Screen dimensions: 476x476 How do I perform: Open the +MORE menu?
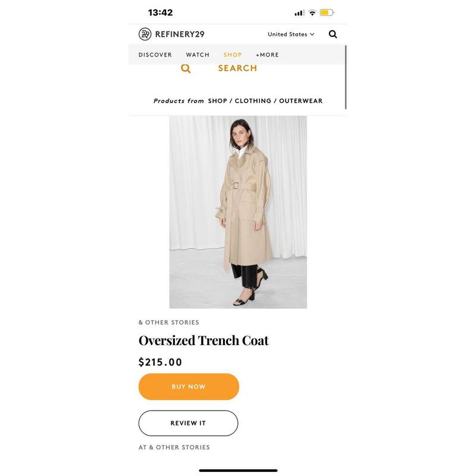(x=267, y=55)
